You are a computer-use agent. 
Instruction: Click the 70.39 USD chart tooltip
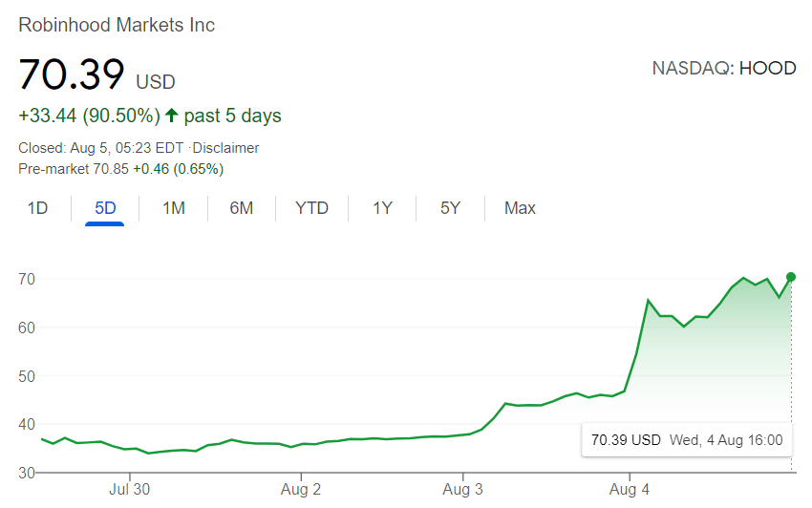687,440
